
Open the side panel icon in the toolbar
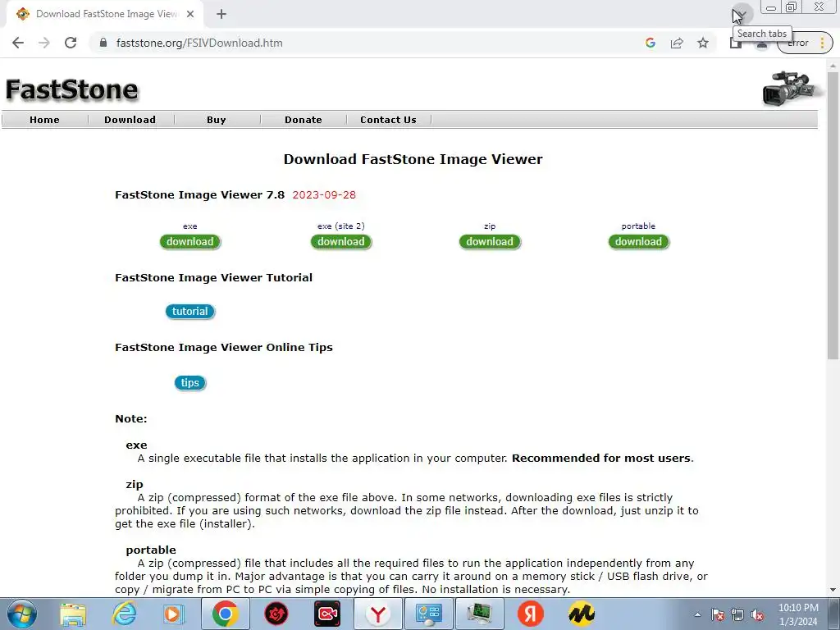pos(735,43)
